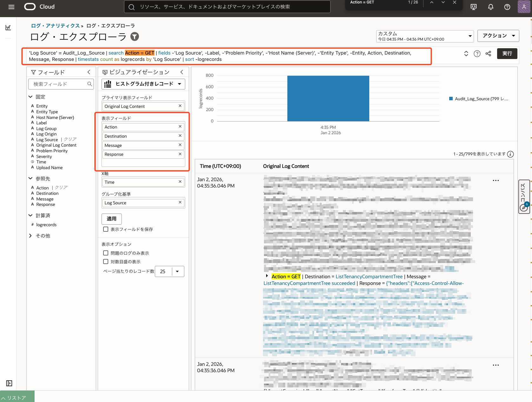This screenshot has height=402, width=532.
Task: Open the ヒストグラム付きレコード visualization dropdown
Action: [x=143, y=84]
